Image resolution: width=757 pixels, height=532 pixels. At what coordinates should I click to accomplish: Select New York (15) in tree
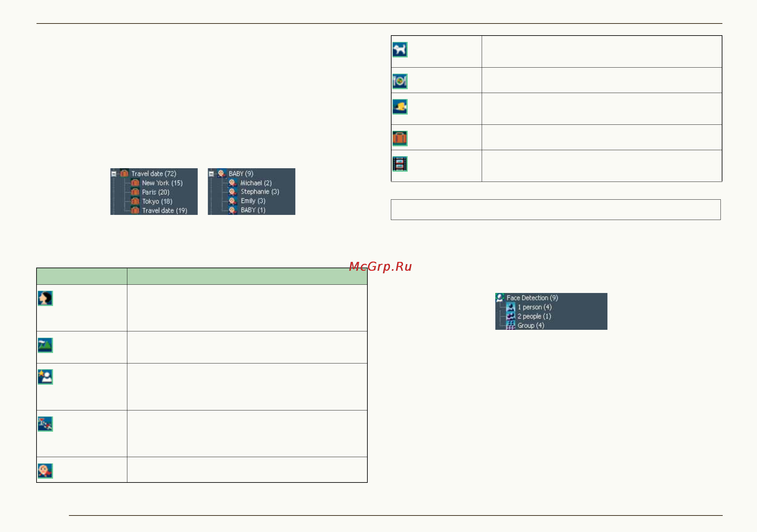(x=162, y=183)
